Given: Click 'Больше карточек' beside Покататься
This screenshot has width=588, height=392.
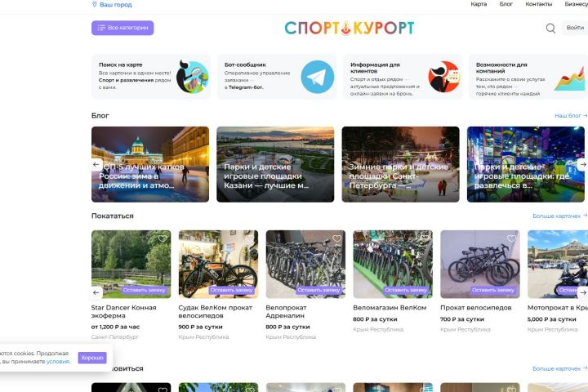Looking at the screenshot, I should 559,216.
